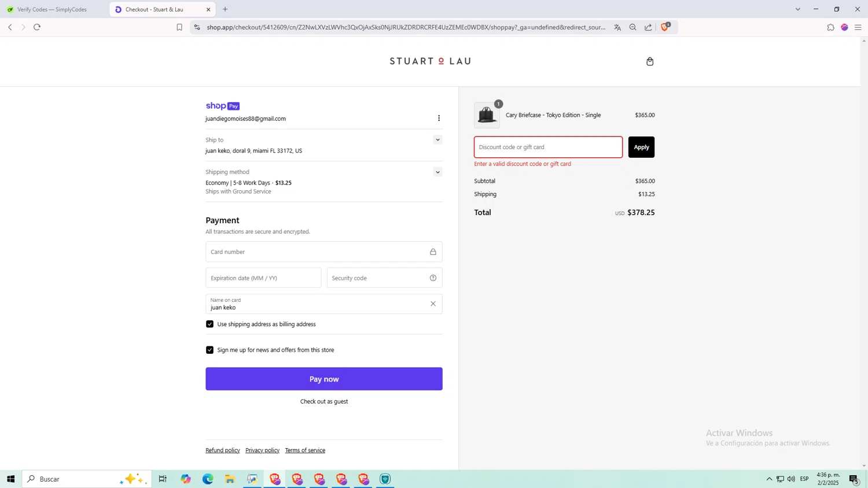The width and height of the screenshot is (868, 488).
Task: Open the ESP language indicator
Action: click(804, 479)
